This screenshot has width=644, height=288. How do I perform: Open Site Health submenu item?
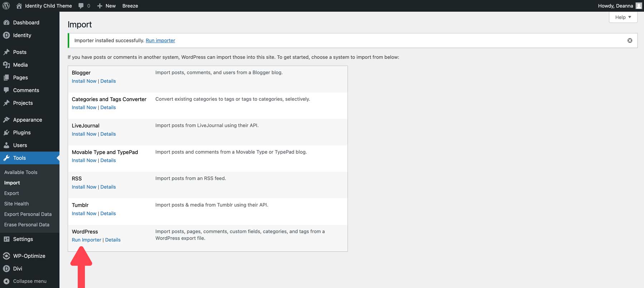tap(16, 204)
